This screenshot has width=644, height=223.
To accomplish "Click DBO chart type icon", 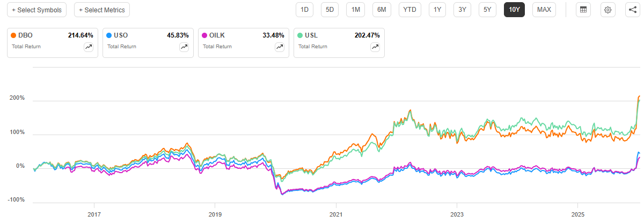I will tap(88, 47).
